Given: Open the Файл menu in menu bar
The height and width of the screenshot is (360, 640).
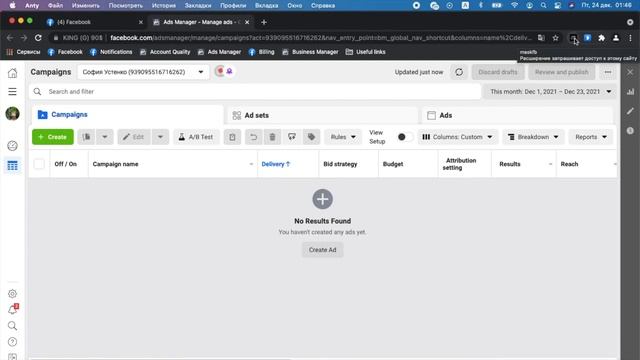Looking at the screenshot, I should coord(55,5).
